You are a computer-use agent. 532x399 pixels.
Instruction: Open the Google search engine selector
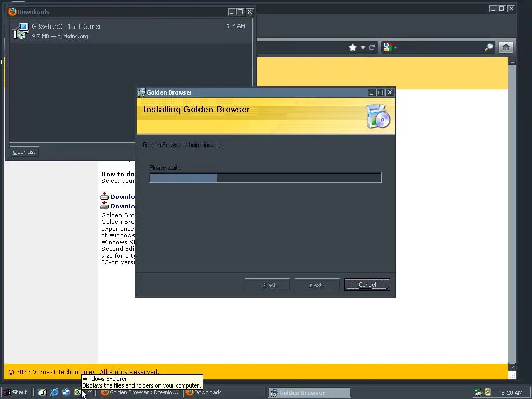(x=389, y=47)
